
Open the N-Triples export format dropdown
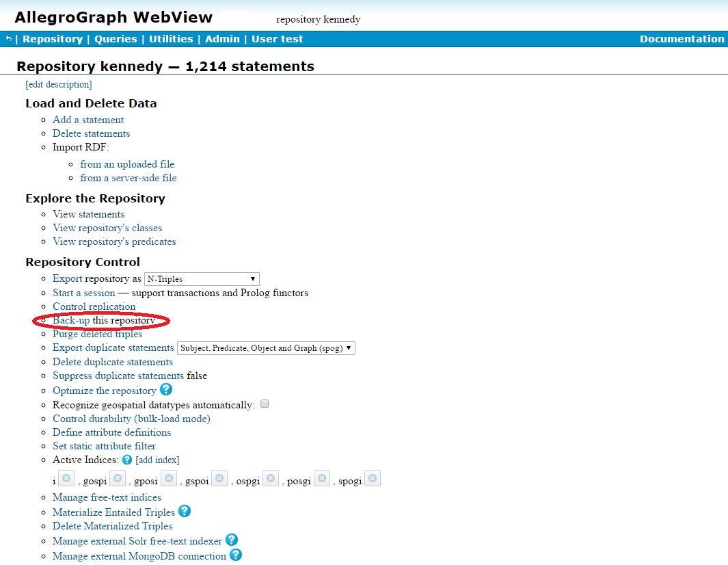click(202, 279)
